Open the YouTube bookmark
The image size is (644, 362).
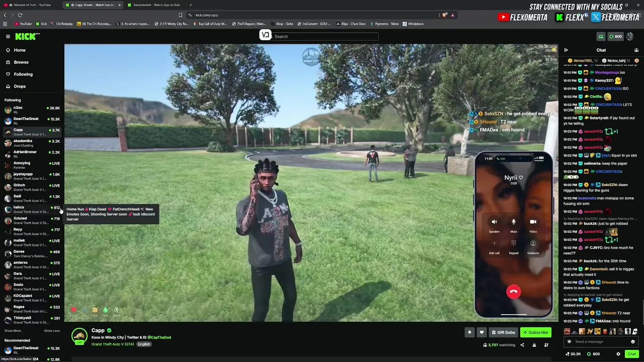point(23,24)
